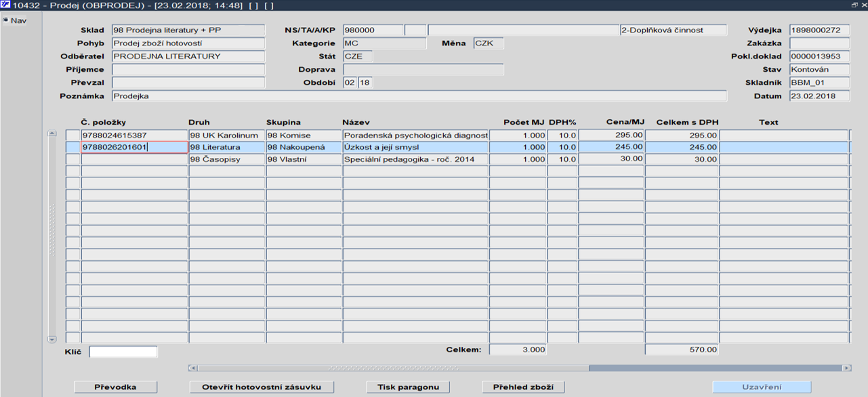Screen dimensions: 868x397
Task: Click Cena/MJ cell 30.00
Action: pos(611,159)
